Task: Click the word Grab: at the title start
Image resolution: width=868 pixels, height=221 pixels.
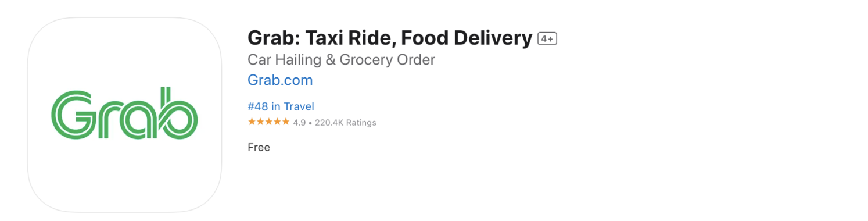Action: [x=273, y=38]
